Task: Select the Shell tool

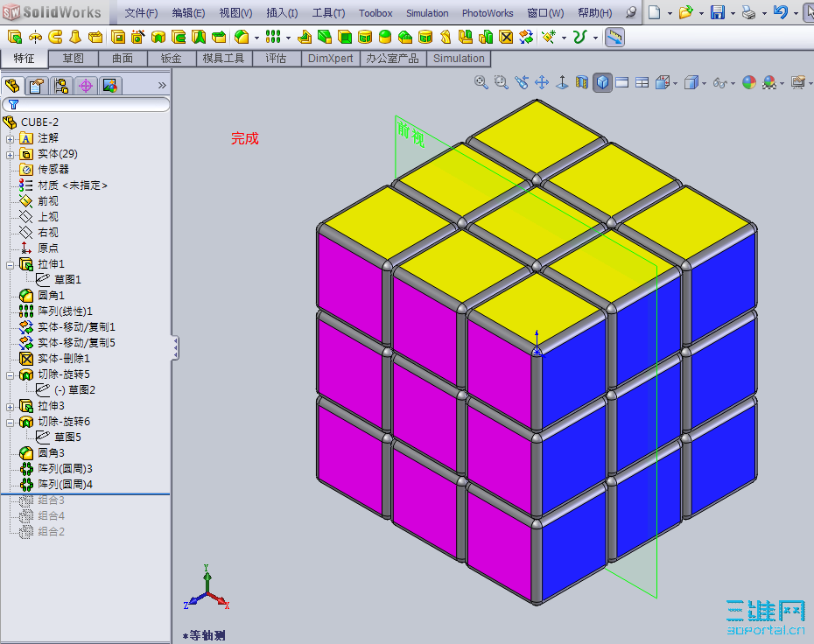Action: coord(345,37)
